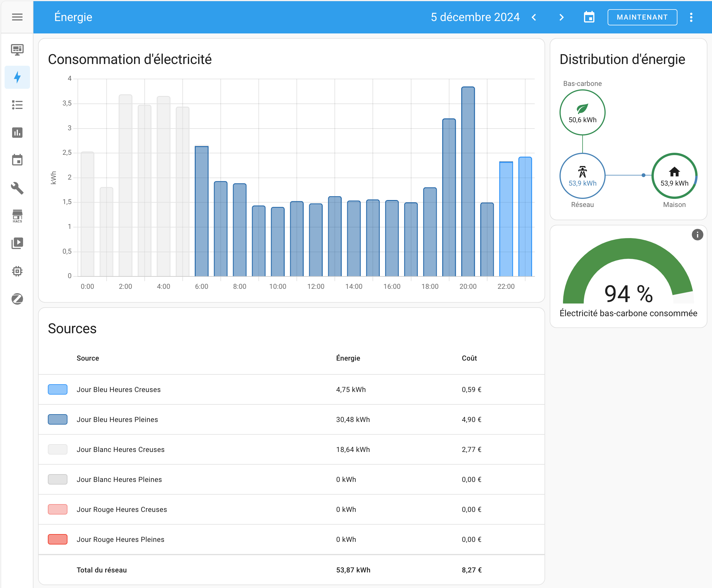Go to the previous day arrow
Image resolution: width=712 pixels, height=588 pixels.
[534, 17]
